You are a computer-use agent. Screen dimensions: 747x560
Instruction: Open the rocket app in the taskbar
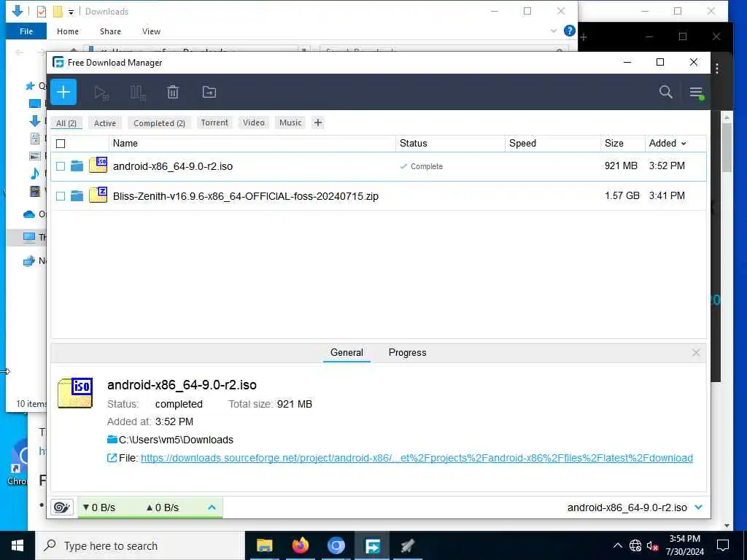coord(408,545)
